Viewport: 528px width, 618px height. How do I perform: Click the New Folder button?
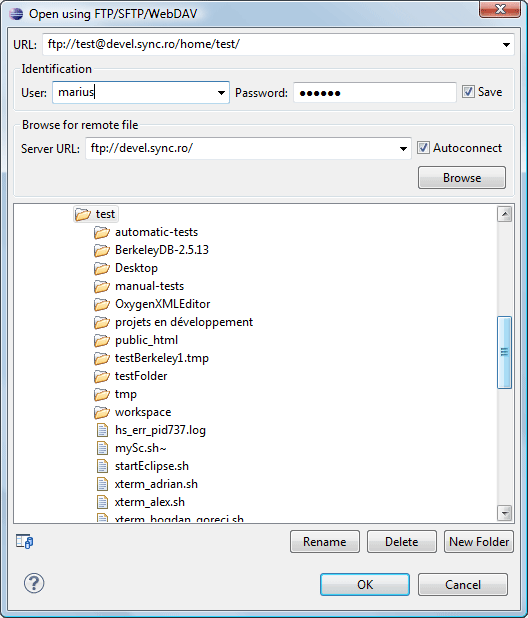479,542
